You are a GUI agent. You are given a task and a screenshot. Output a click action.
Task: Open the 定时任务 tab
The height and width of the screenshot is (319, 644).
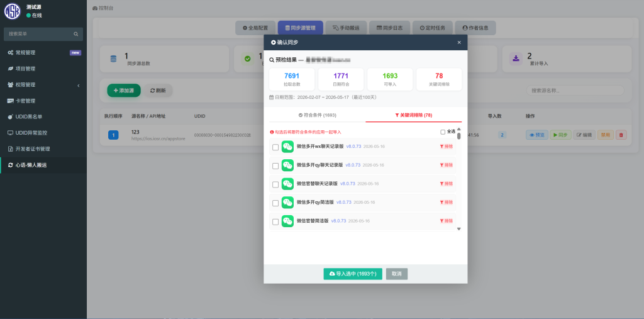coord(433,28)
